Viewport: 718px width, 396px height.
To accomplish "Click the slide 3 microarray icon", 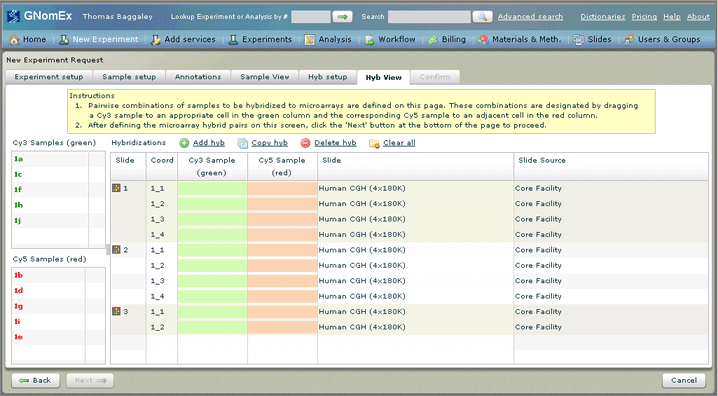I will coord(116,311).
